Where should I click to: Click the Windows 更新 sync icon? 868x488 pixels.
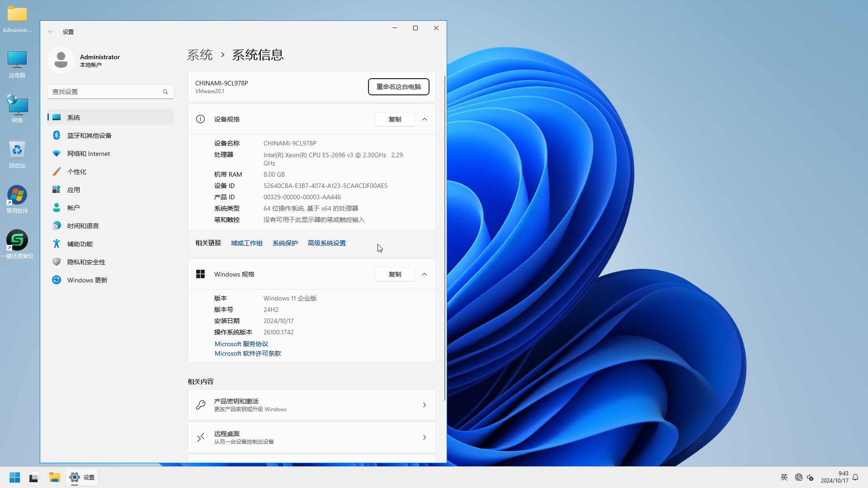pos(57,280)
